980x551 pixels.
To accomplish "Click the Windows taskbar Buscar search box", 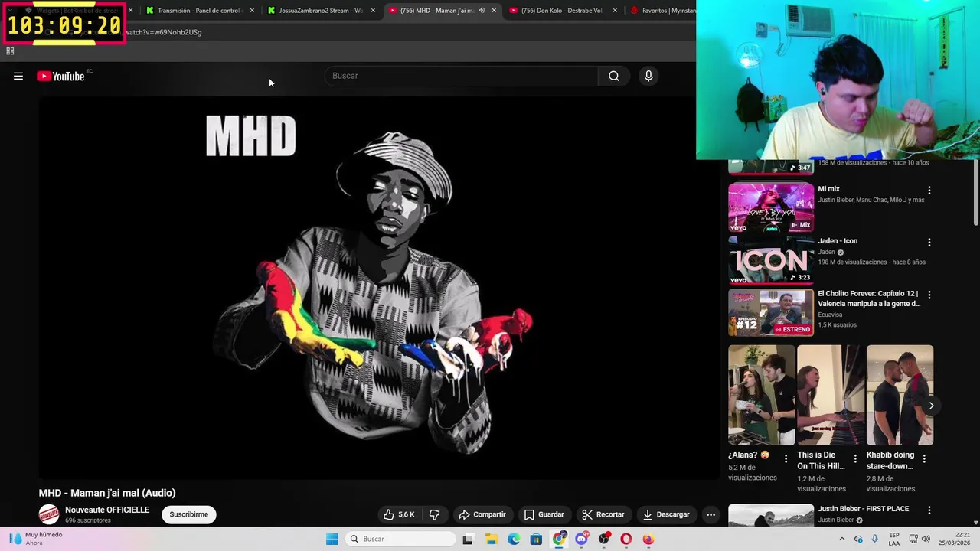I will (399, 539).
